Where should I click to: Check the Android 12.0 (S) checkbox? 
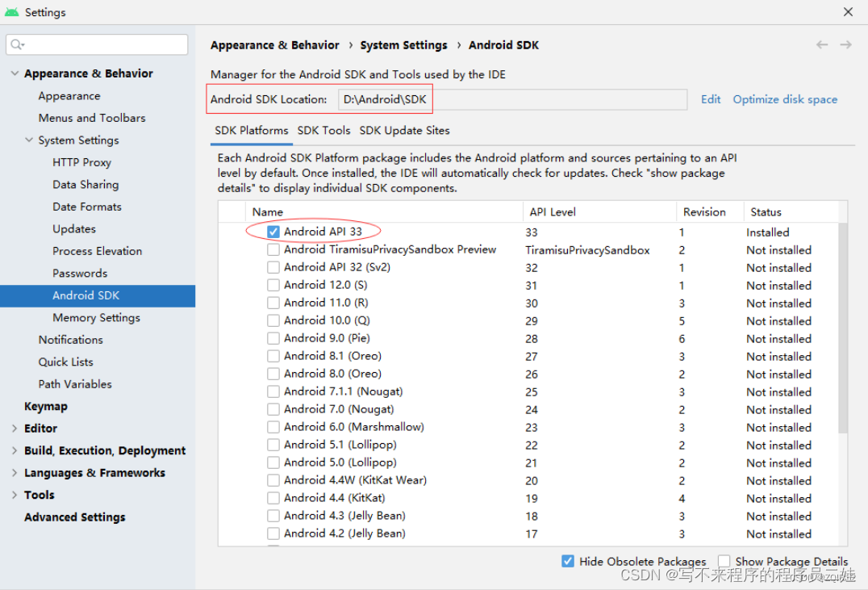273,285
